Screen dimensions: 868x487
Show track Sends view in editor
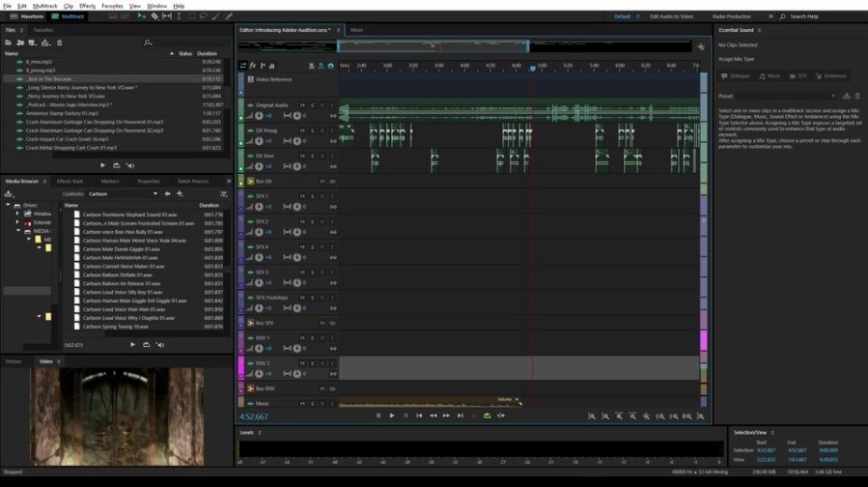263,66
